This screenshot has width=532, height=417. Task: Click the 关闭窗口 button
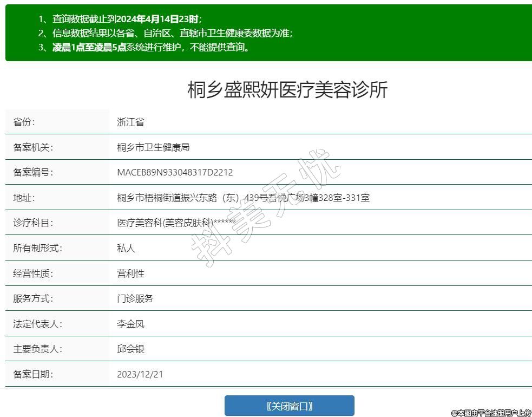[289, 406]
